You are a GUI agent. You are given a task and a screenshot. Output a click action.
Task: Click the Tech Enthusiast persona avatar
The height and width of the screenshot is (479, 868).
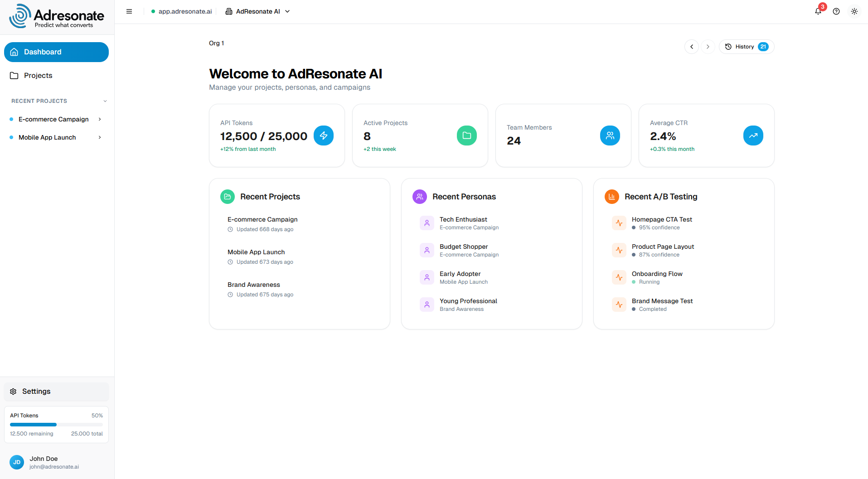coord(427,223)
